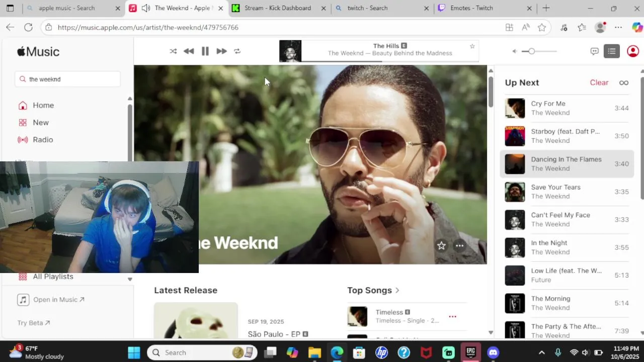
Task: Select In the Night in queue
Action: click(x=567, y=247)
